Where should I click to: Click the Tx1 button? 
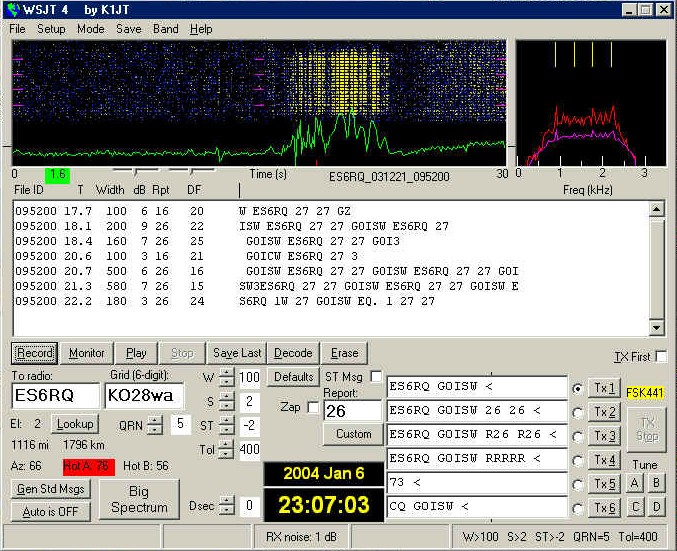click(604, 388)
